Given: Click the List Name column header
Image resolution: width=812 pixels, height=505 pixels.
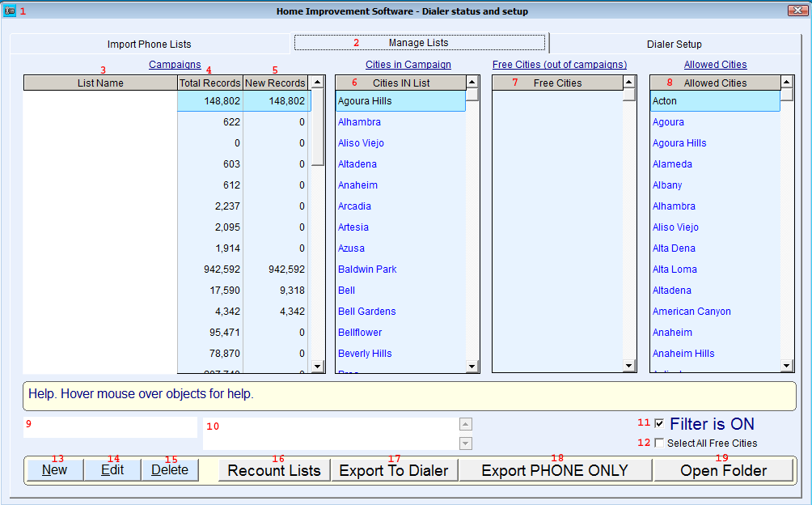Looking at the screenshot, I should click(100, 83).
